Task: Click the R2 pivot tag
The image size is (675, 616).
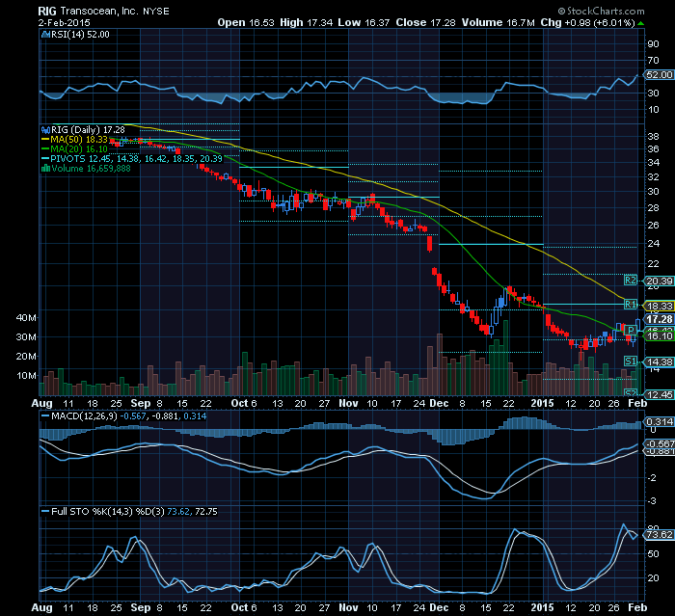Action: [631, 281]
